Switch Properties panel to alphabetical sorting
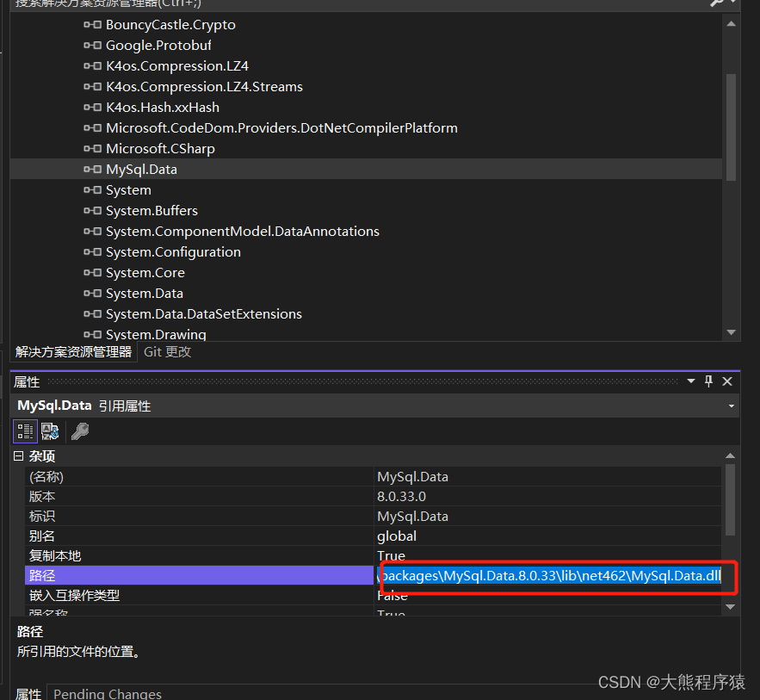 [49, 431]
